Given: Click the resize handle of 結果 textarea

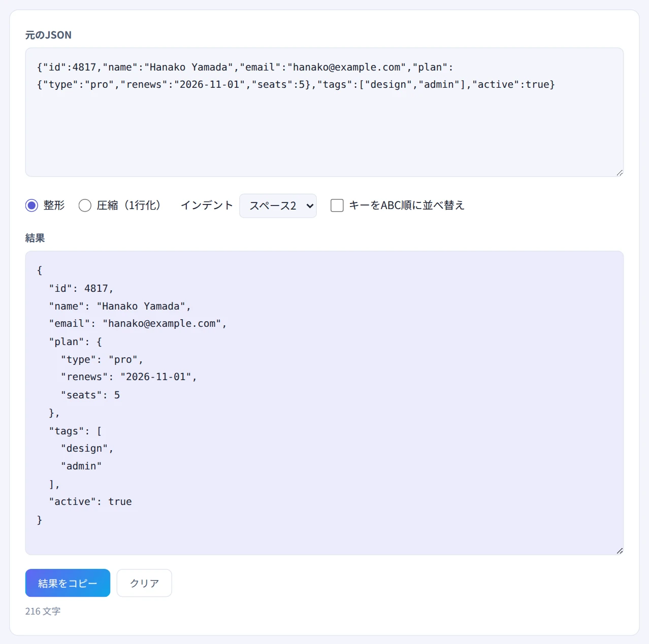Looking at the screenshot, I should (620, 551).
